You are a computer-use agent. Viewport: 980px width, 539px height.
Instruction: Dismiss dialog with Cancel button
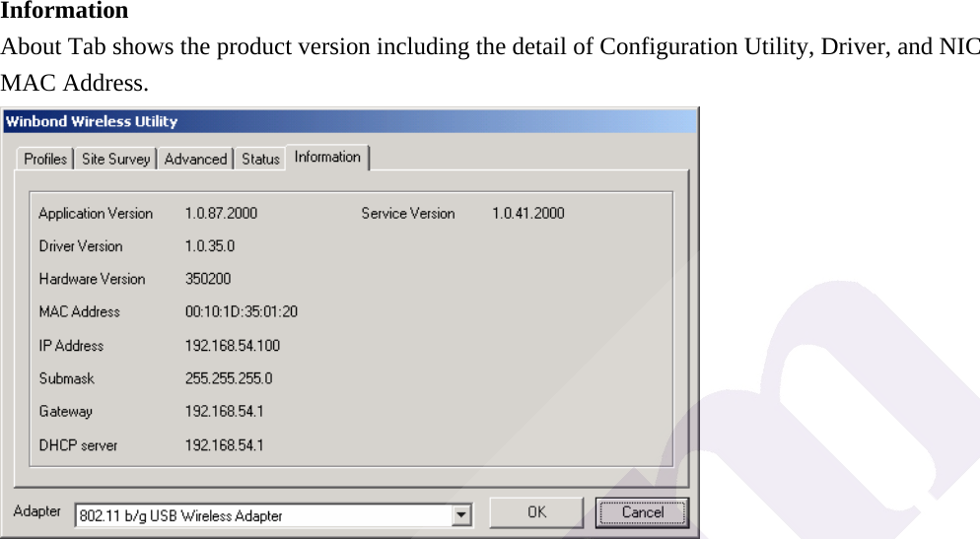(x=642, y=512)
